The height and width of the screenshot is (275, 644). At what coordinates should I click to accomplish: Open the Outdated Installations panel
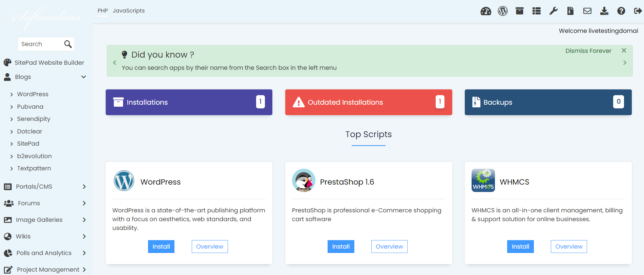pyautogui.click(x=369, y=102)
